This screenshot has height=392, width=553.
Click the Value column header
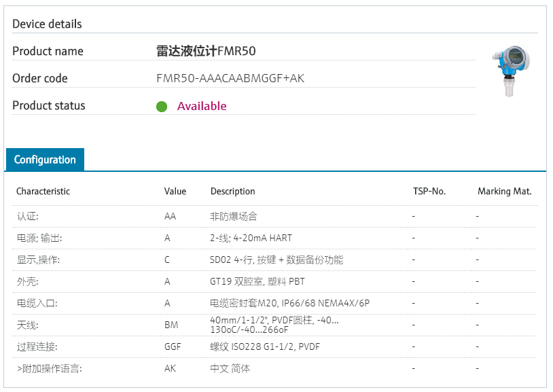coord(175,191)
